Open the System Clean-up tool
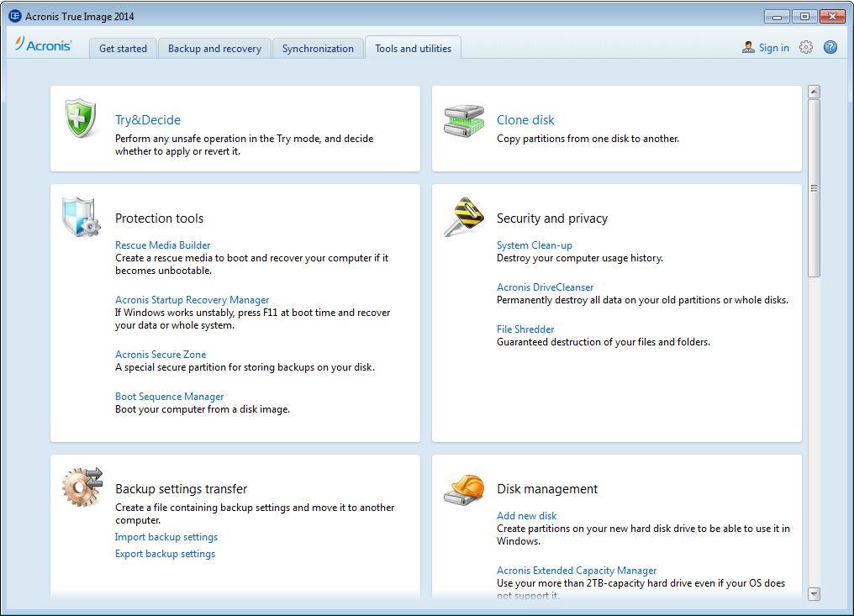This screenshot has width=854, height=616. [x=534, y=245]
